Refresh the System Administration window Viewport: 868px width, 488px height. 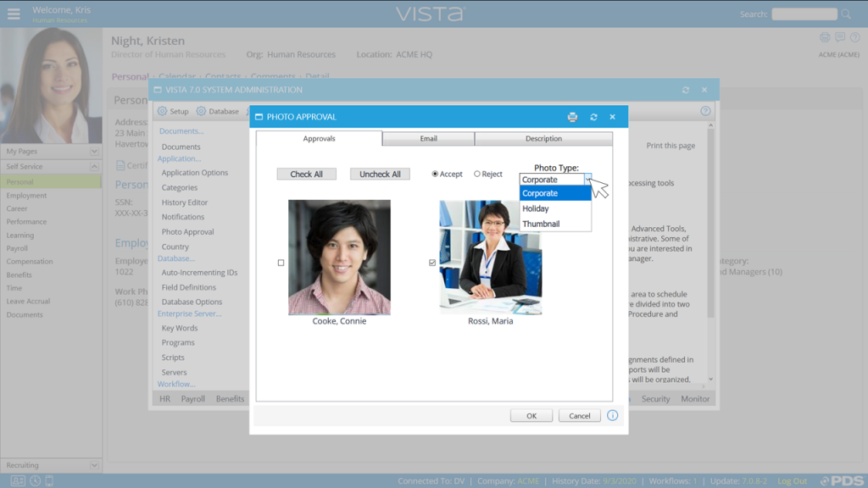[686, 90]
